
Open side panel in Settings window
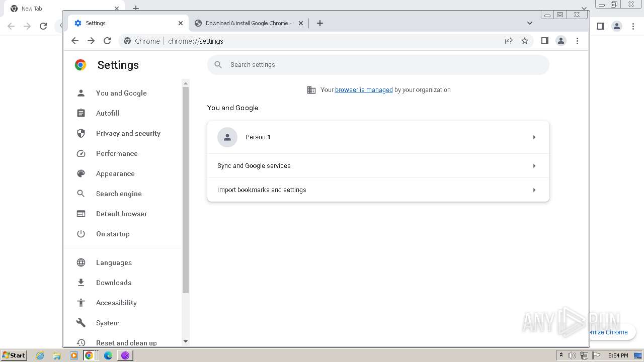(x=544, y=41)
